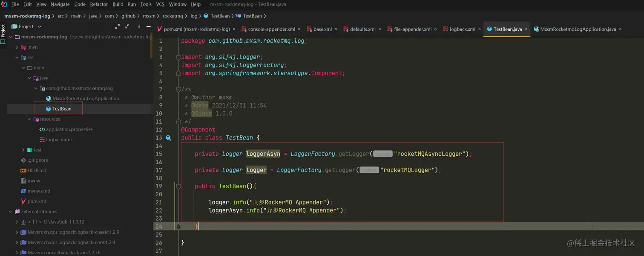Collapse the resources folder
The height and width of the screenshot is (256, 644).
[29, 119]
